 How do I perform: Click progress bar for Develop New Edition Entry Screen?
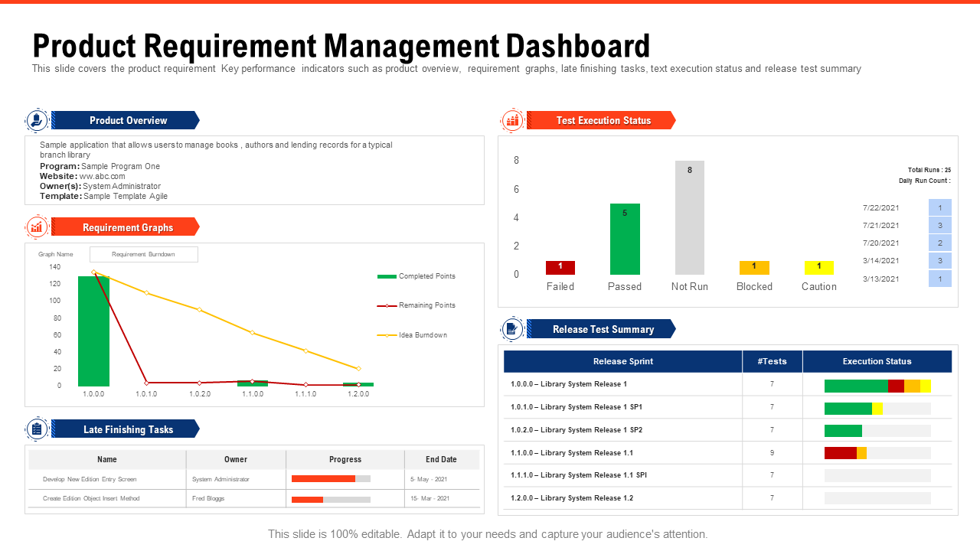[331, 479]
